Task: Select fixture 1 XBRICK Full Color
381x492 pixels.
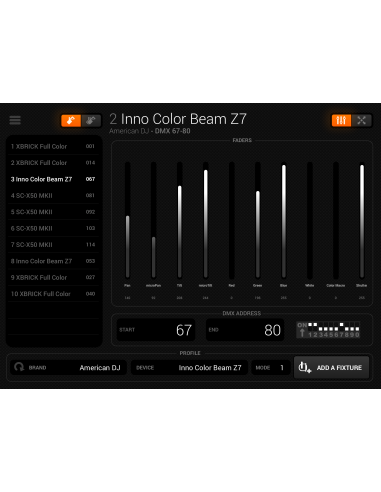Action: coord(53,146)
